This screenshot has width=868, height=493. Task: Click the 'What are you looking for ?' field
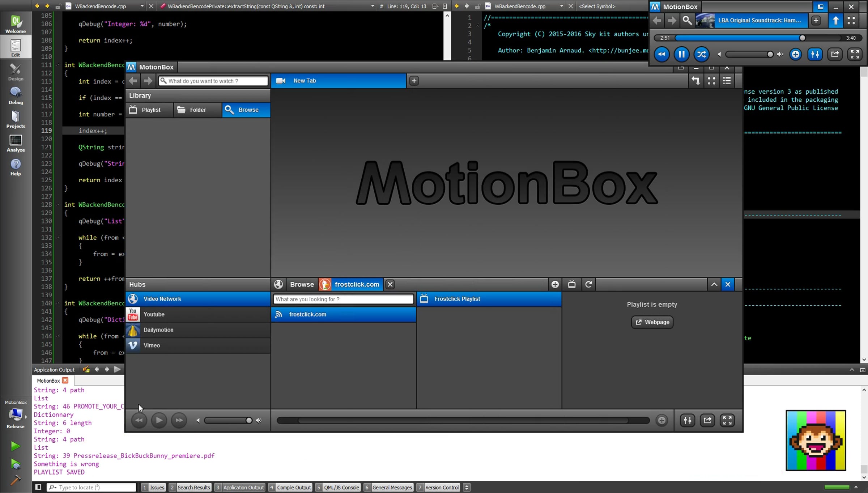coord(343,299)
